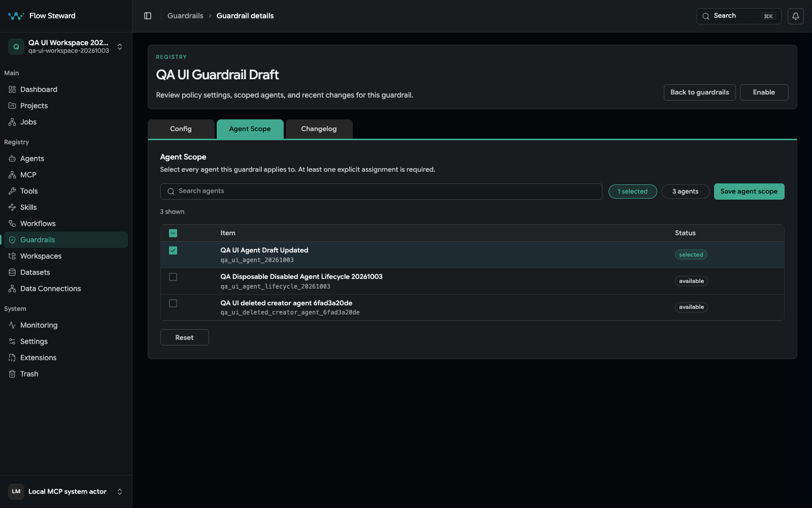Open the Agents registry page
The width and height of the screenshot is (812, 508).
pyautogui.click(x=66, y=158)
